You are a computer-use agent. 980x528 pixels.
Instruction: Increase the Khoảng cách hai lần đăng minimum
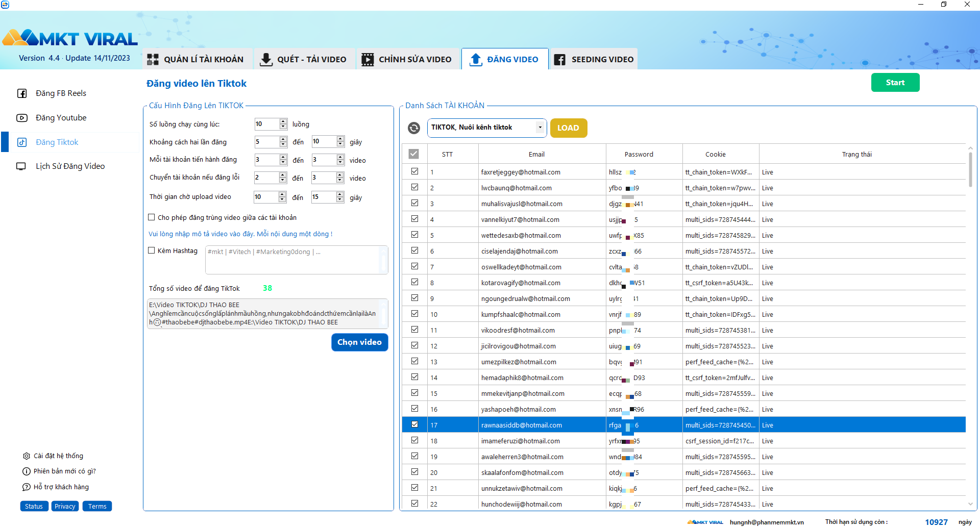click(x=283, y=139)
